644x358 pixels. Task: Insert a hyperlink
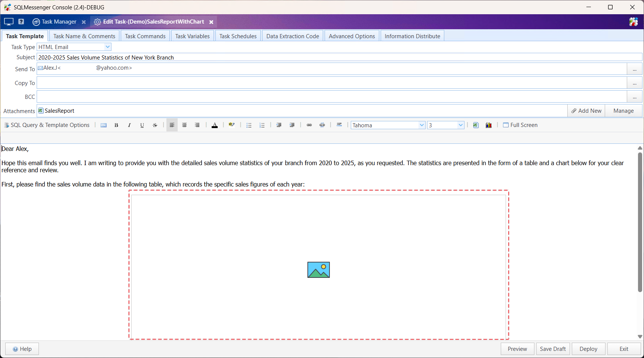click(x=309, y=125)
